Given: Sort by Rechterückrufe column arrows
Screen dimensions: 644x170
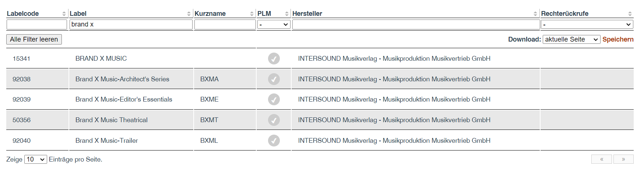Looking at the screenshot, I should click(x=630, y=14).
